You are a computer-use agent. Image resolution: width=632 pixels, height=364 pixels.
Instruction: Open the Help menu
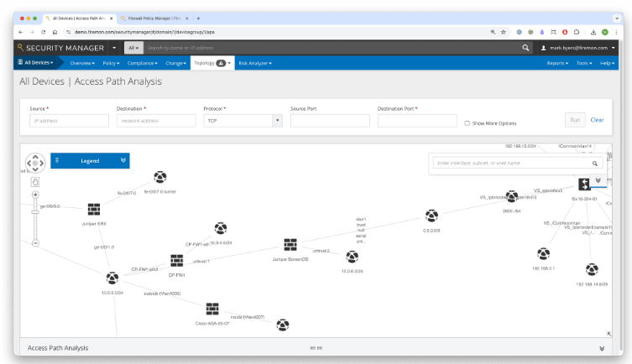608,63
